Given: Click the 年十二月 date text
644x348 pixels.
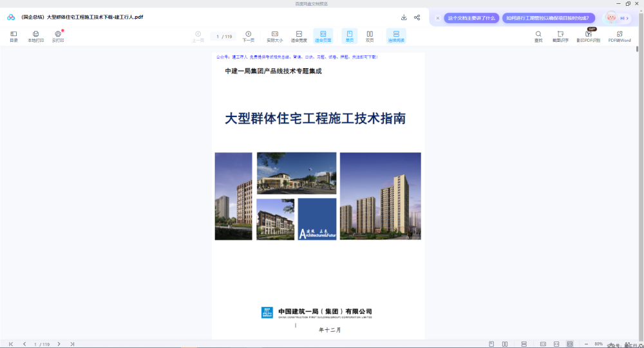Looking at the screenshot, I should (x=330, y=330).
